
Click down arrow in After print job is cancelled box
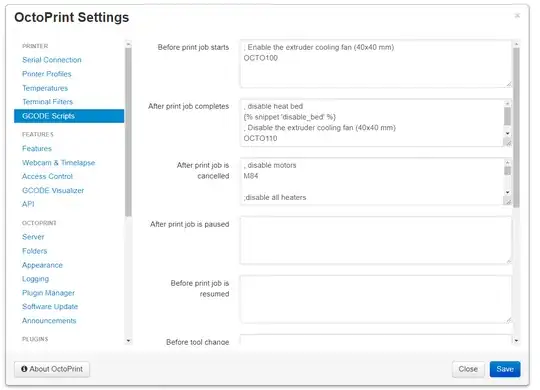tap(508, 192)
